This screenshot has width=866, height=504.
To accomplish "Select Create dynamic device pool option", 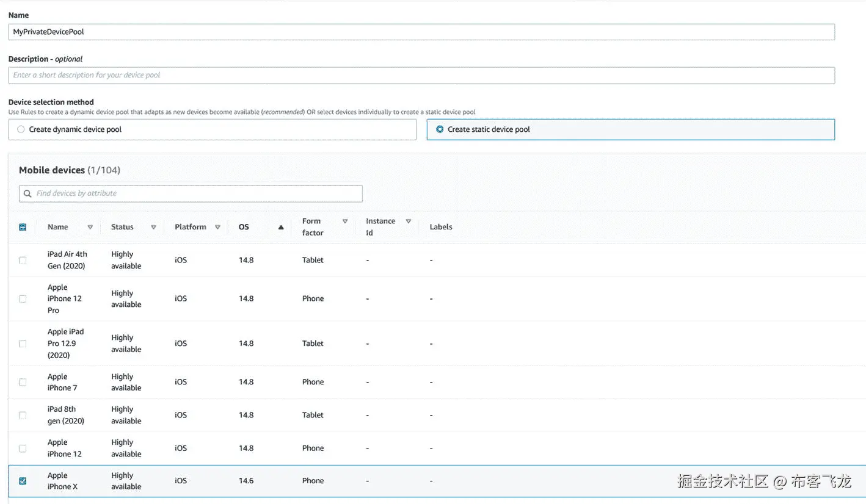I will click(x=213, y=129).
